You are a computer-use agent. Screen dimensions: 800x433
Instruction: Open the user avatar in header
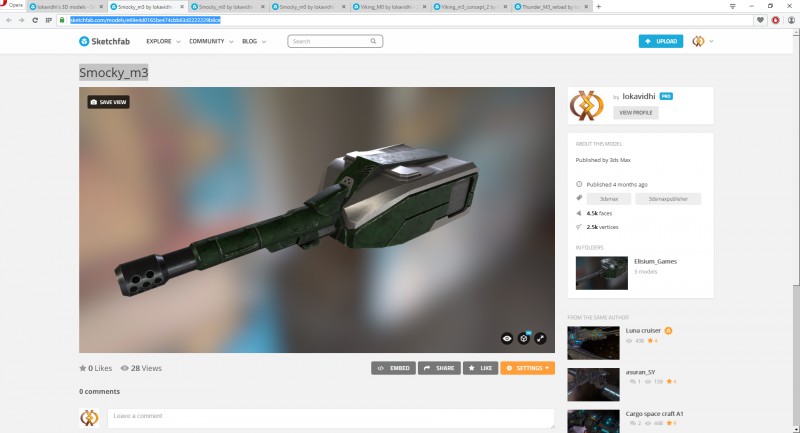698,41
